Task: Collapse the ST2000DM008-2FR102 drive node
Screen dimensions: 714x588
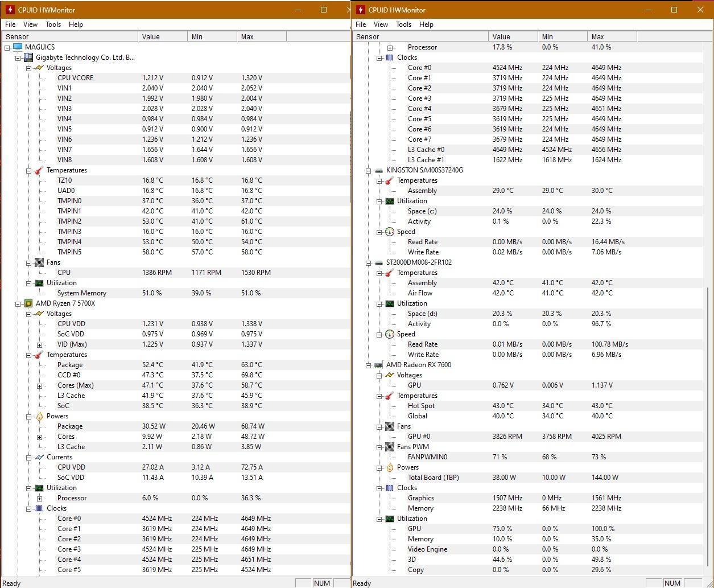Action: (368, 262)
